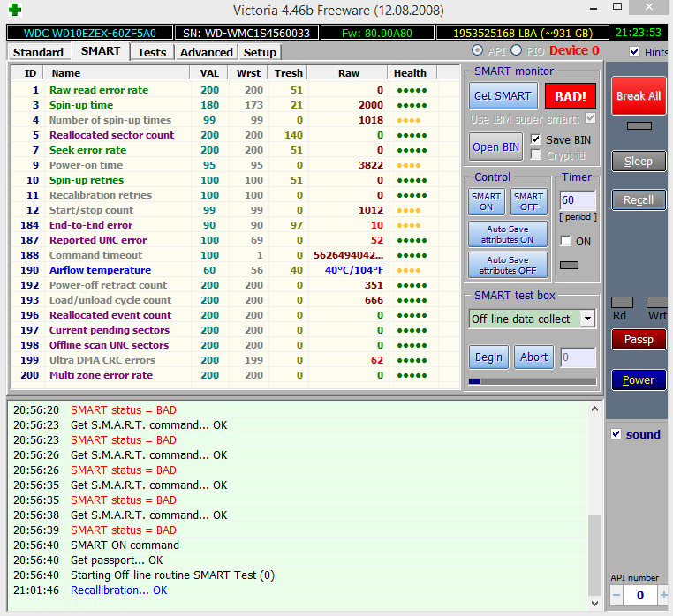Select the Raw read error rate row
The width and height of the screenshot is (673, 616).
pyautogui.click(x=235, y=90)
